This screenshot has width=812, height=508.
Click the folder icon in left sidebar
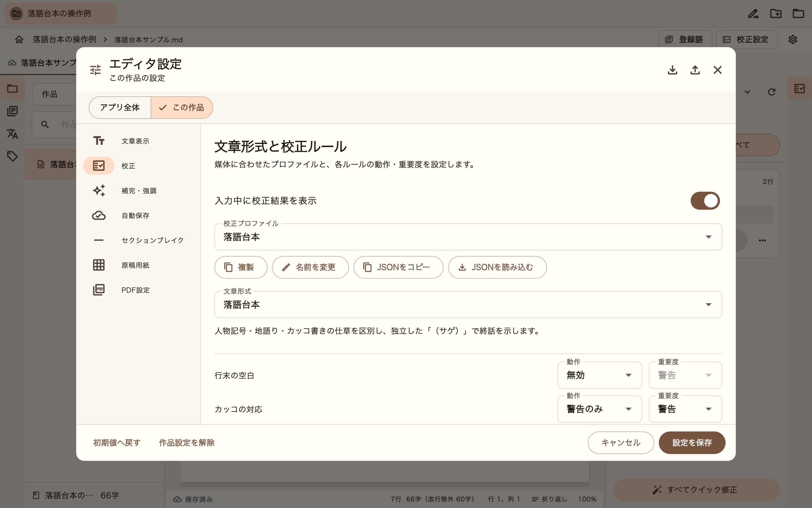12,88
